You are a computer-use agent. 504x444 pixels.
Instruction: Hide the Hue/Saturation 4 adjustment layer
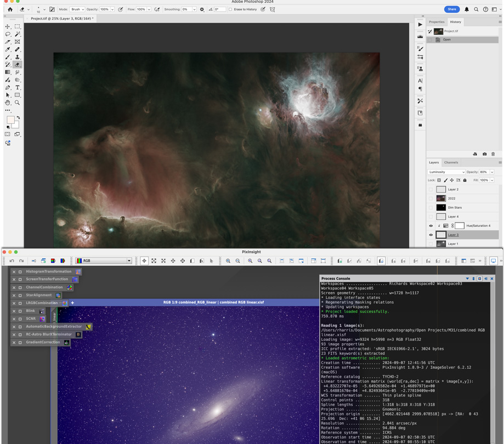pyautogui.click(x=431, y=225)
